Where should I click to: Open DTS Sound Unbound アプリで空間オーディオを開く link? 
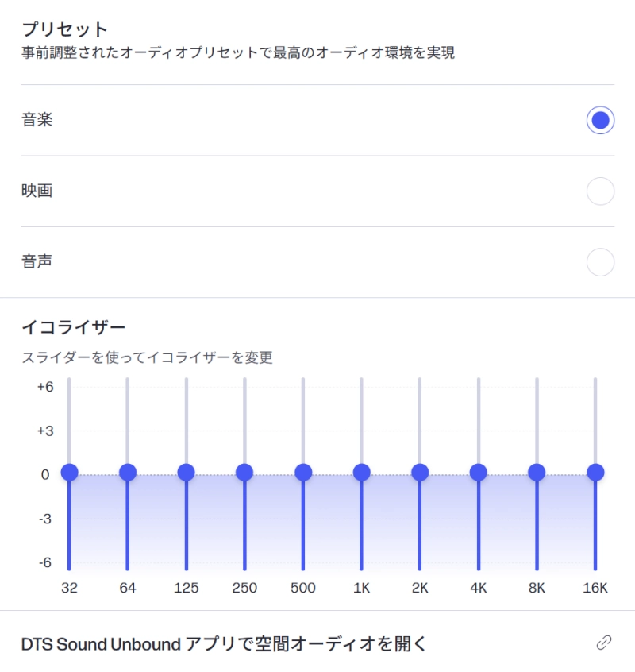(x=222, y=643)
